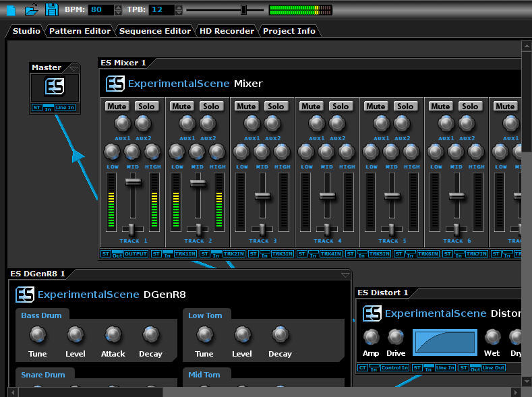Screen dimensions: 532x397
Task: Click the TPB value field
Action: point(162,9)
